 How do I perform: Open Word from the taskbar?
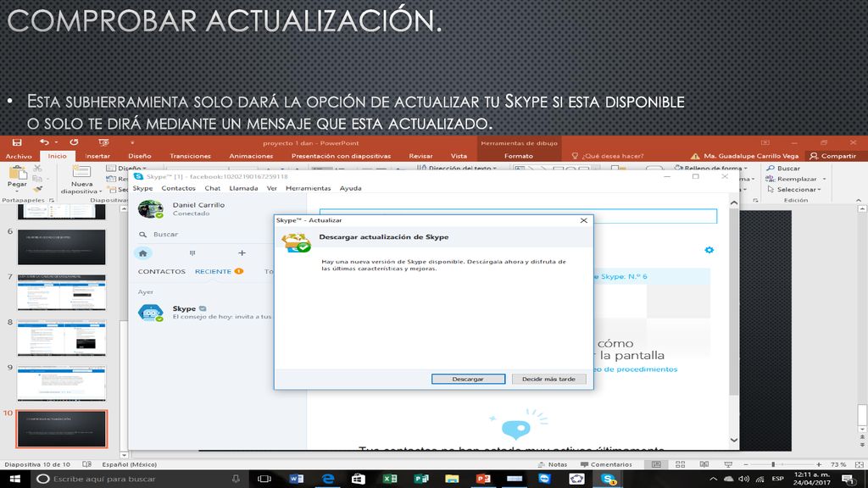pyautogui.click(x=296, y=479)
